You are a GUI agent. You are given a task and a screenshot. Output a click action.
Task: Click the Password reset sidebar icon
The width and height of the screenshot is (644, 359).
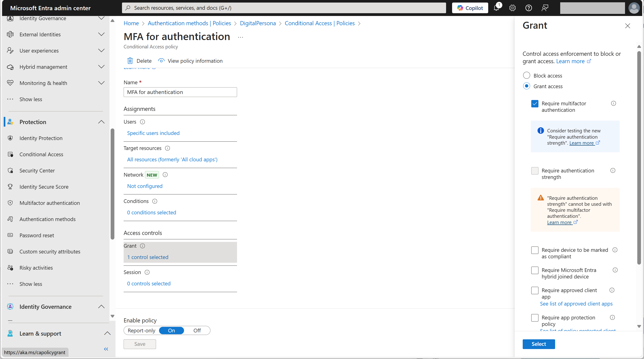[10, 235]
